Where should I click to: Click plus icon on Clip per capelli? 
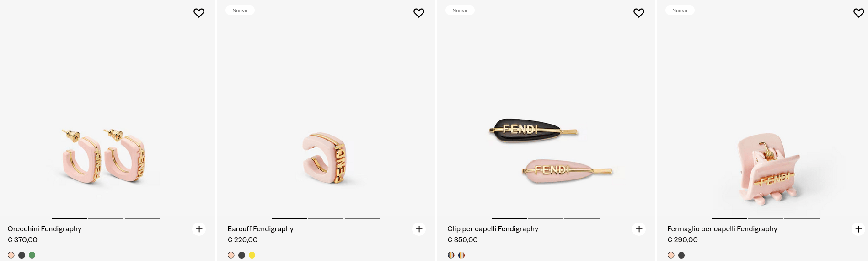click(x=639, y=229)
